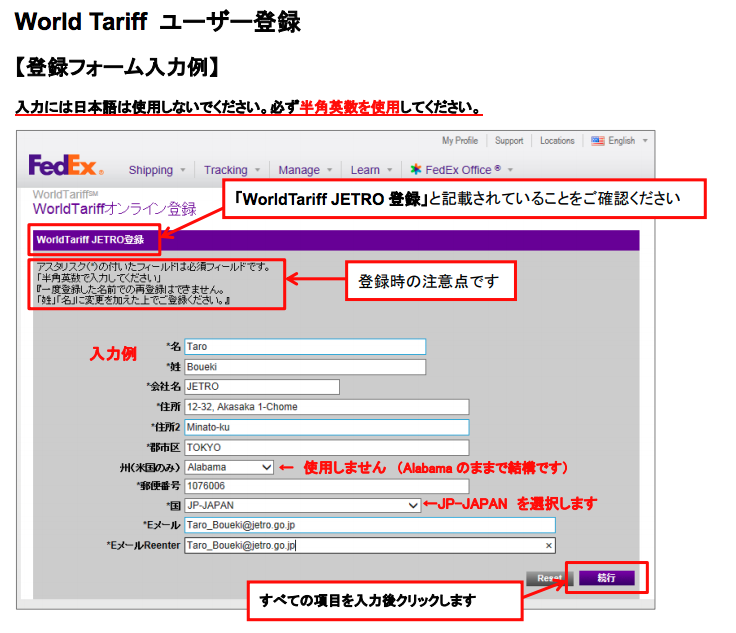Click the WorldTariffオンライン登録 title
The image size is (736, 633).
point(115,209)
